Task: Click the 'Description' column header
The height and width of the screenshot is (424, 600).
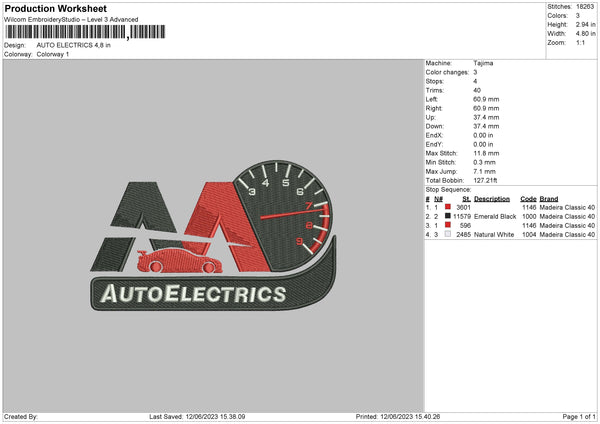Action: point(492,199)
